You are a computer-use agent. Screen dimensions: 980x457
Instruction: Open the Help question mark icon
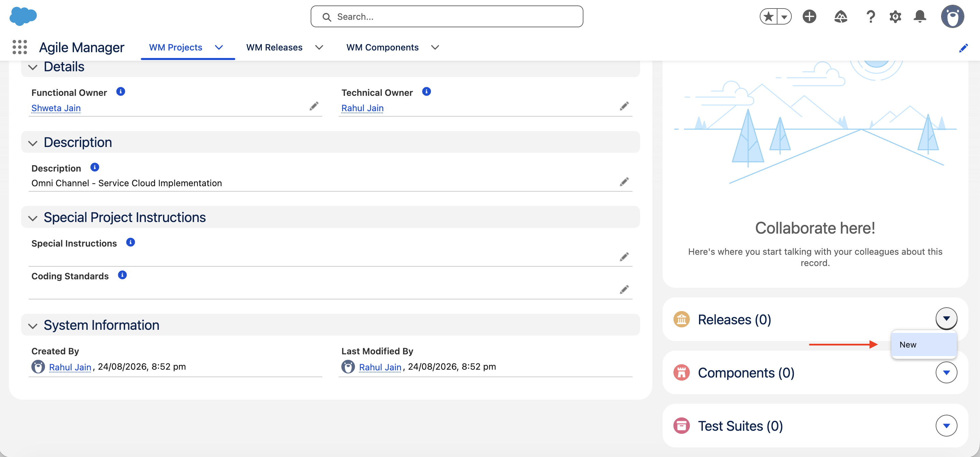(x=871, y=16)
